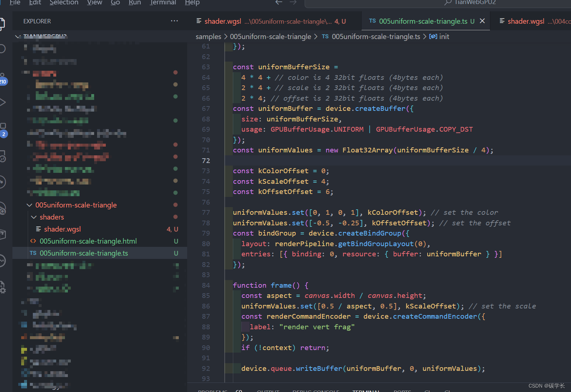Click TS icon beside 005uniform-scale-triangle.ts in tree
The image size is (571, 392).
[33, 253]
